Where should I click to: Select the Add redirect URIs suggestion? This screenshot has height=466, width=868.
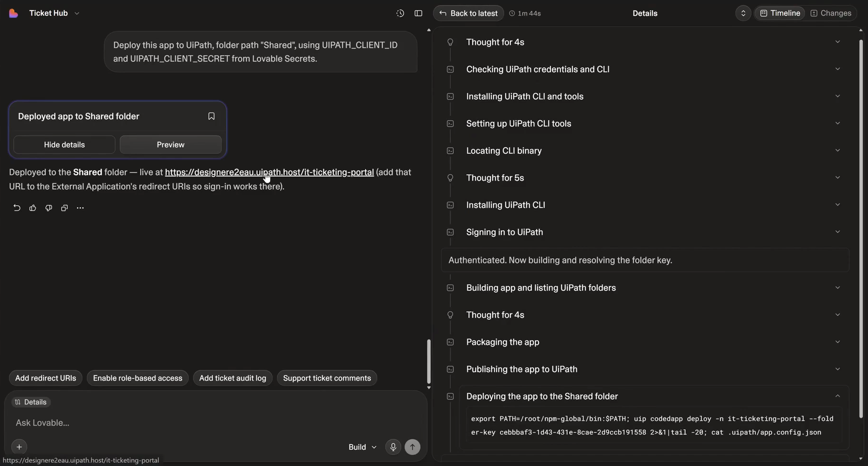tap(45, 378)
